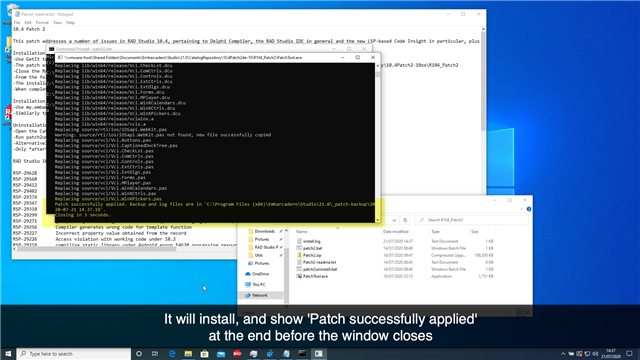The height and width of the screenshot is (360, 640).
Task: Select install.log in File Explorer
Action: 311,241
